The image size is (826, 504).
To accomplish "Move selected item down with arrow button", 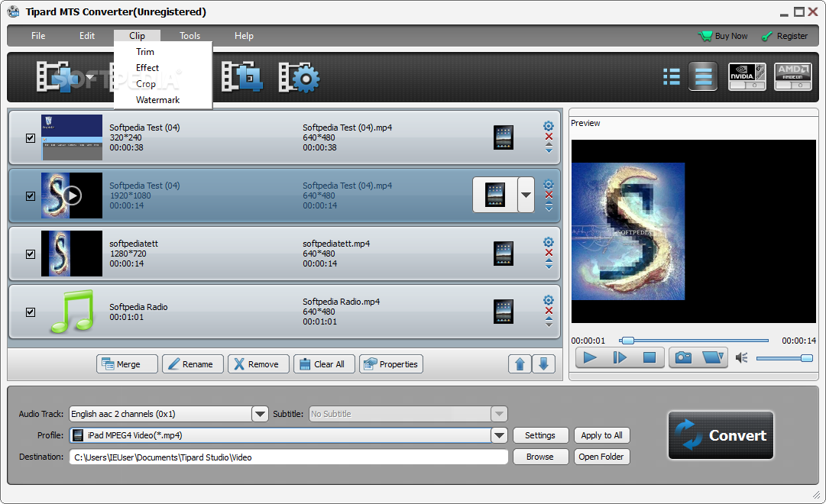I will [543, 364].
